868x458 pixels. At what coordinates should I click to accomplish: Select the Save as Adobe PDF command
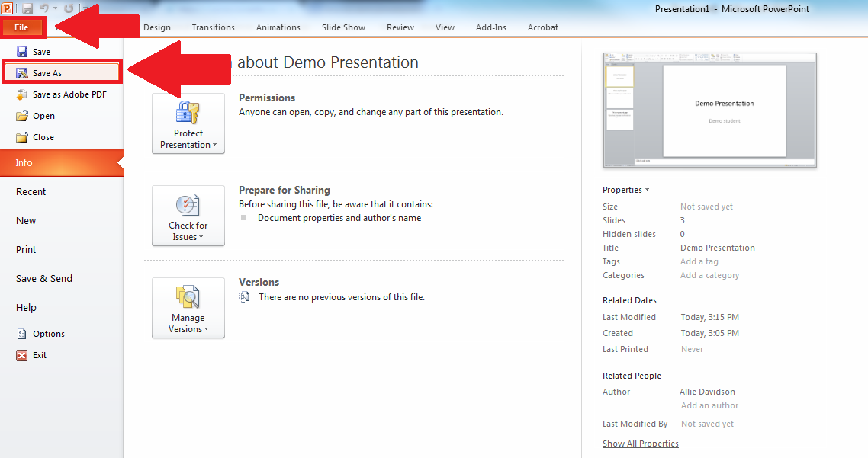click(x=69, y=94)
